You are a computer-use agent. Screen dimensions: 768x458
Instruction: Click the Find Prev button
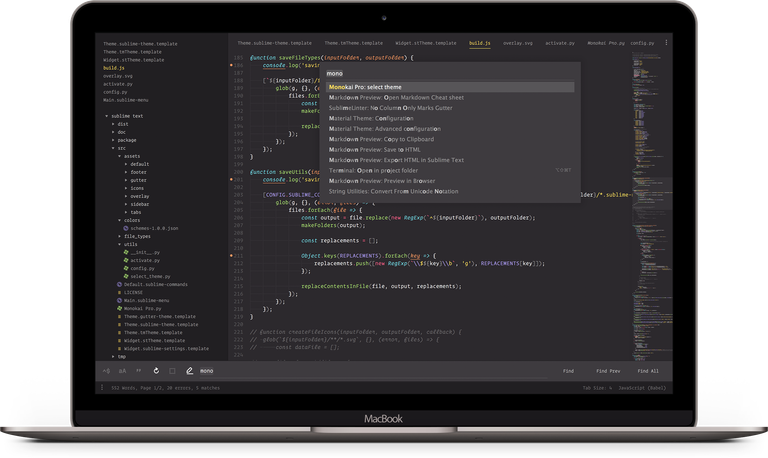608,371
